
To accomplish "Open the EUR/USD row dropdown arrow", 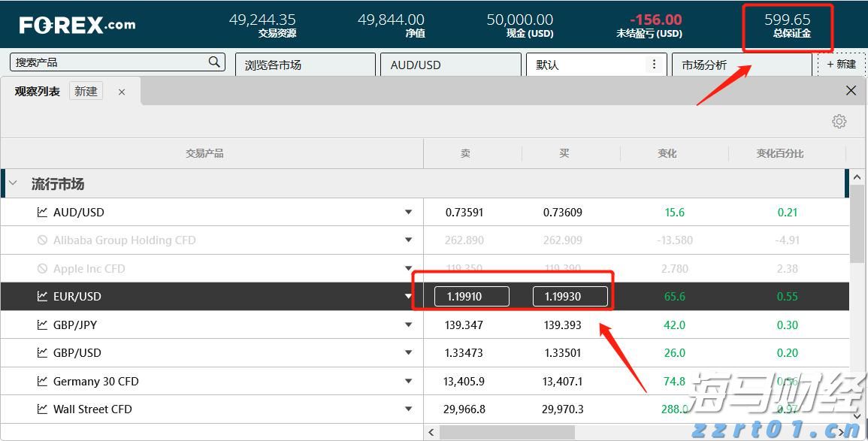I will coord(408,296).
